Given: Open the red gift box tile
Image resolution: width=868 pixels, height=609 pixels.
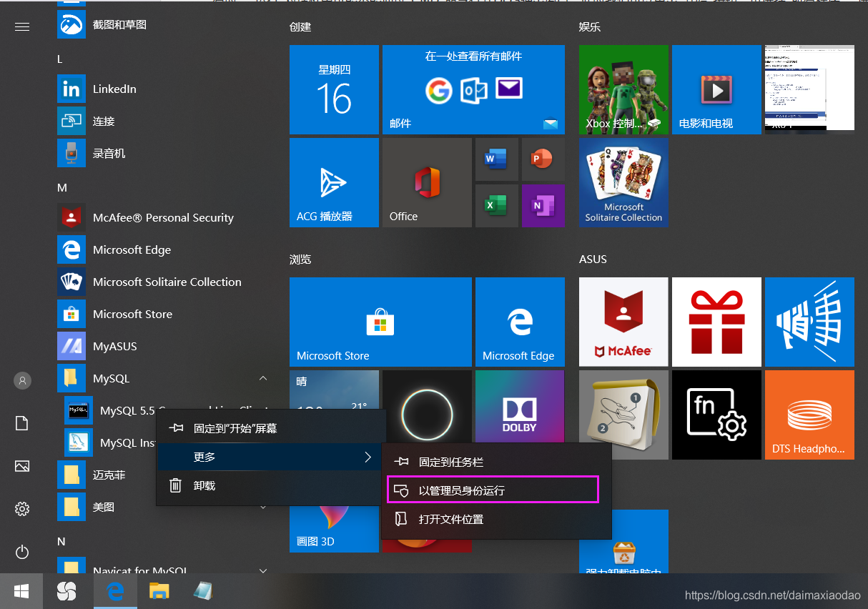Looking at the screenshot, I should (x=716, y=322).
